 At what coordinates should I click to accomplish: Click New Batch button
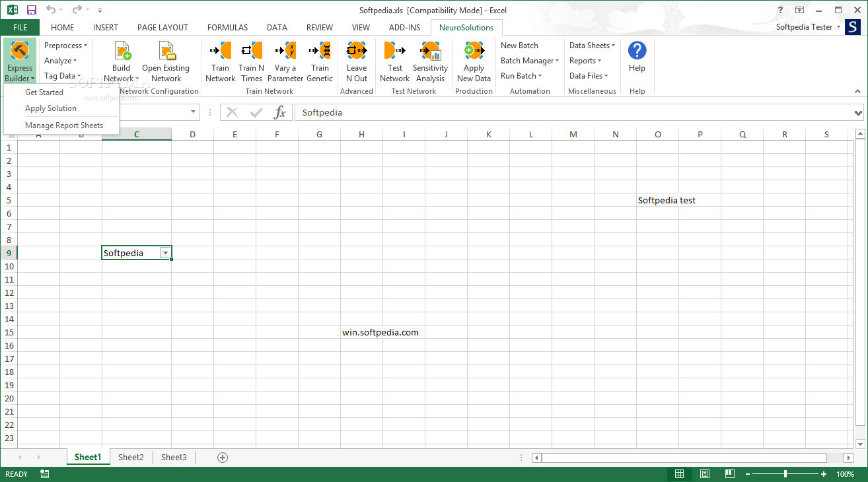point(519,46)
